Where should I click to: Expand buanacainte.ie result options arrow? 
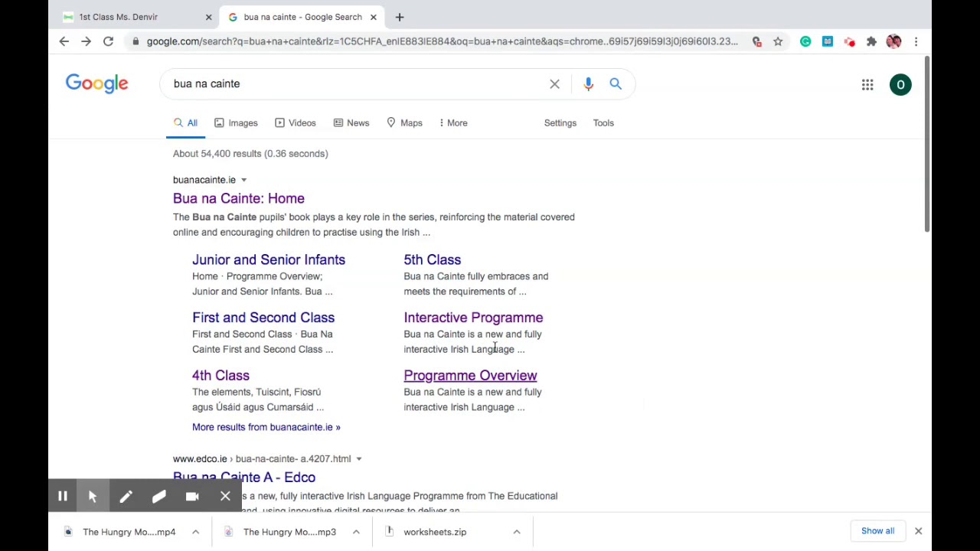(x=243, y=180)
